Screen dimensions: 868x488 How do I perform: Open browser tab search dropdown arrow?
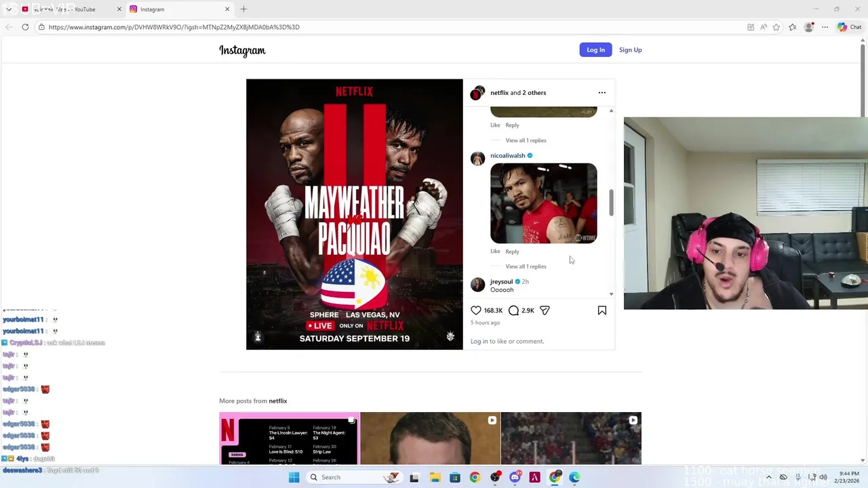pos(9,9)
